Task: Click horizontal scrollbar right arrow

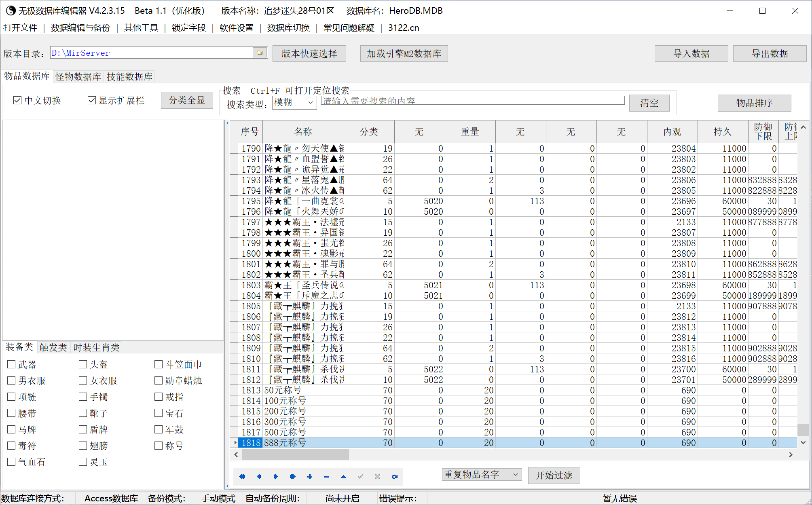Action: [x=791, y=454]
